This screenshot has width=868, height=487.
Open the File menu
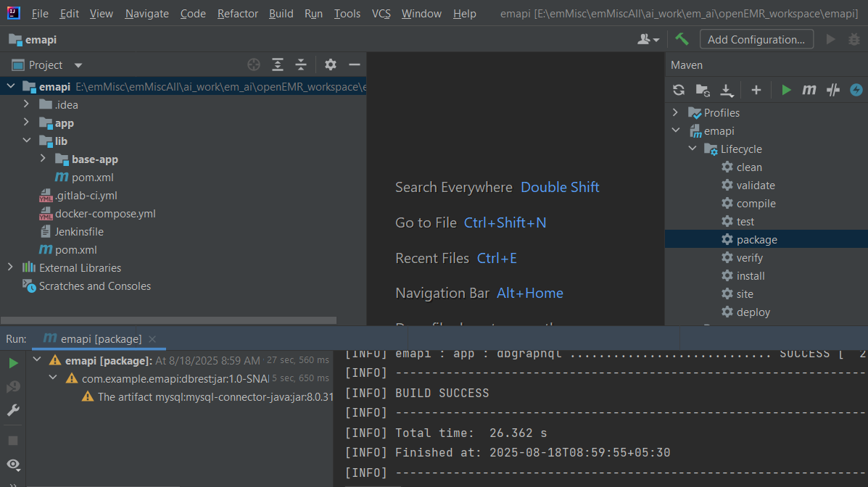tap(40, 13)
